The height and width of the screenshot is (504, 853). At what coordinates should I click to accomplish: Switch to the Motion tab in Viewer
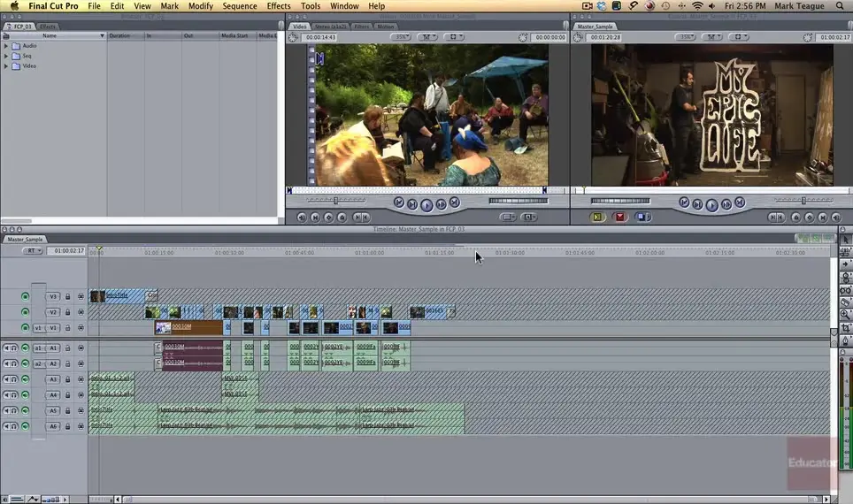point(385,27)
